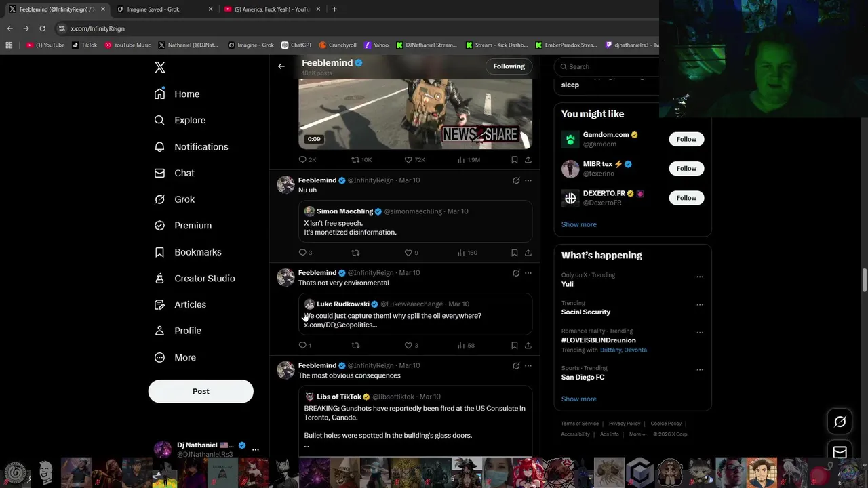Image resolution: width=868 pixels, height=488 pixels.
Task: Go to Home in sidebar
Action: pyautogui.click(x=177, y=94)
